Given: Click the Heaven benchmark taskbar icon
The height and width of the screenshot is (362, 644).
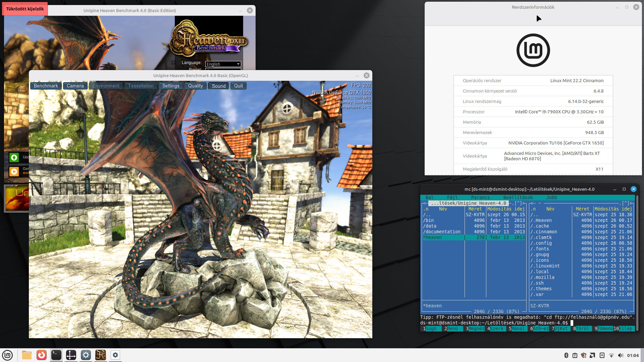Looking at the screenshot, I should point(101,355).
